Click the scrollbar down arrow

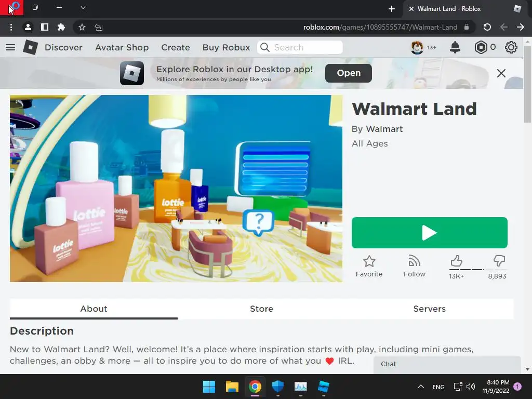point(527,369)
